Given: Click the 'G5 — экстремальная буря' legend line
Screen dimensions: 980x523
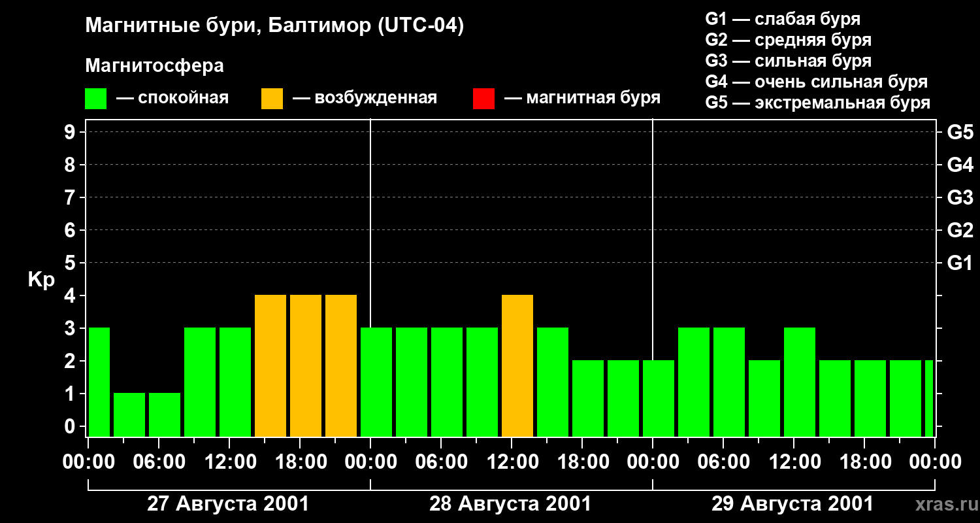Looking at the screenshot, I should 818,103.
